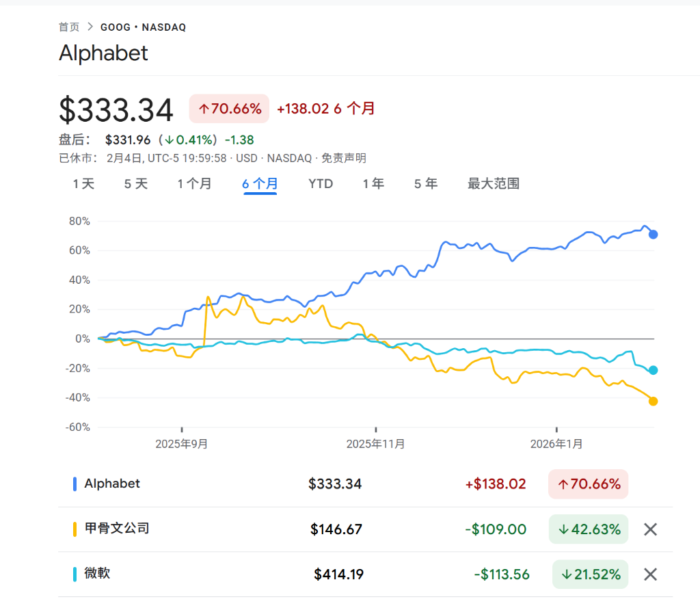The height and width of the screenshot is (606, 700).
Task: Click the green 42.63% decline badge
Action: (x=589, y=529)
